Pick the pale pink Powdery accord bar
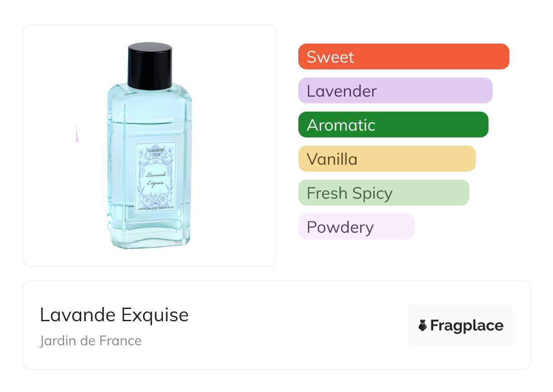553x392 pixels. [x=356, y=227]
